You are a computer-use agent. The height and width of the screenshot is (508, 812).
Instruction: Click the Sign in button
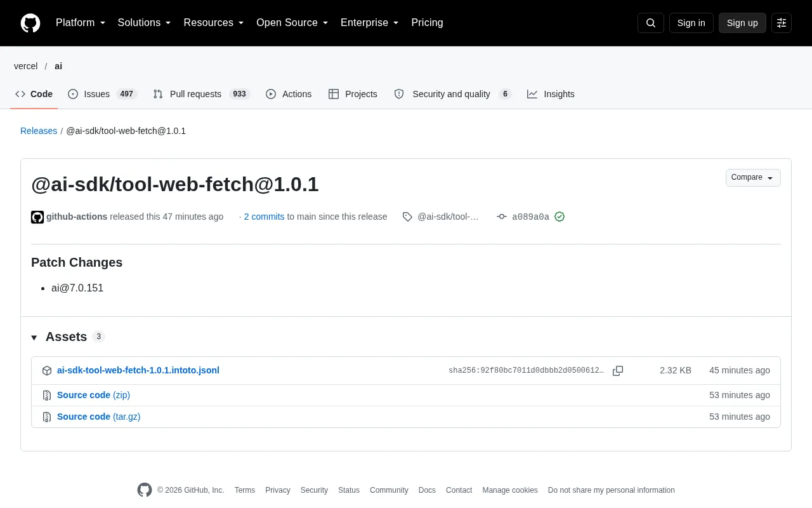tap(691, 23)
